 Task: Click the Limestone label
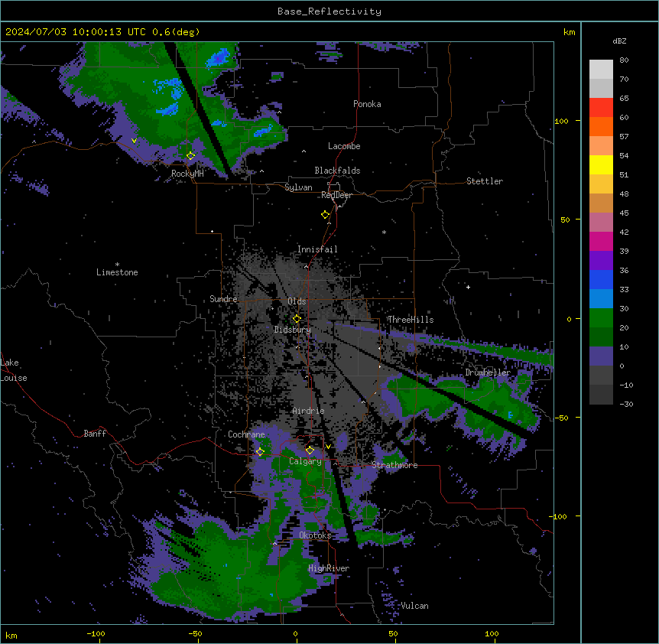coord(117,272)
